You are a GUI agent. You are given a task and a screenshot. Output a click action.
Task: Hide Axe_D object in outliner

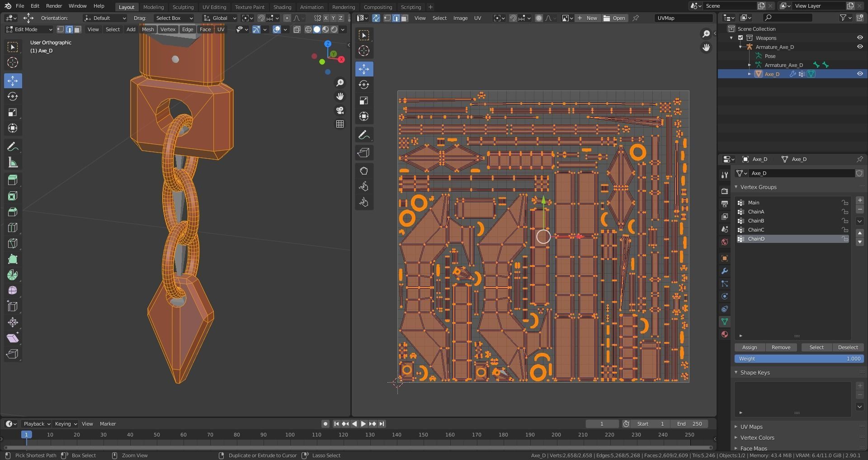point(860,74)
